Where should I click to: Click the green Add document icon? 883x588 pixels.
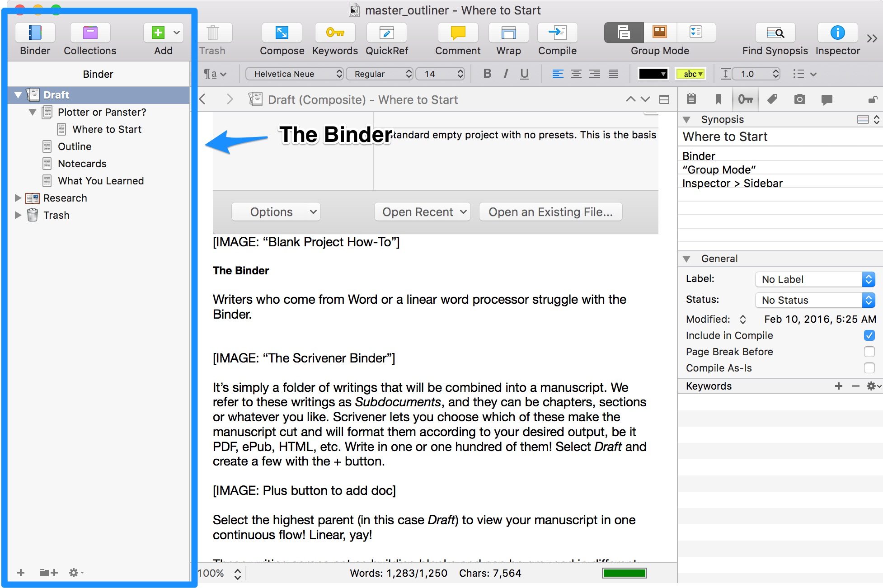click(x=158, y=33)
